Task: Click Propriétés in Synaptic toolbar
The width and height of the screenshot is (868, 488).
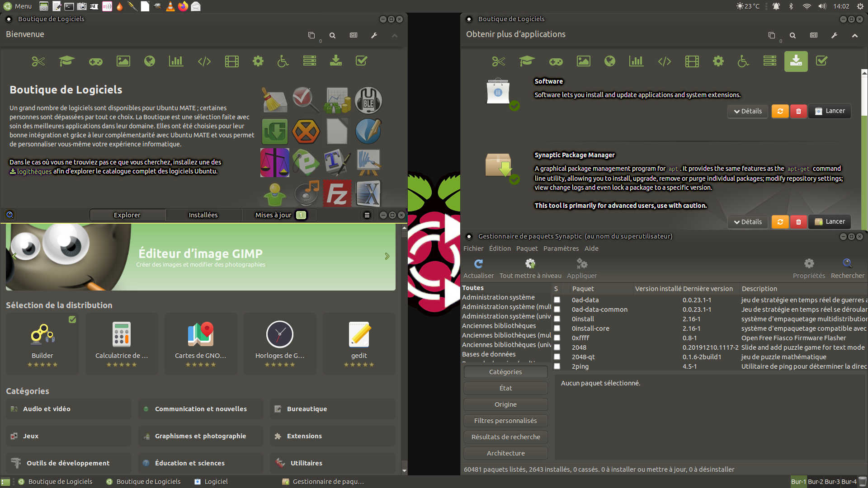Action: click(x=809, y=268)
